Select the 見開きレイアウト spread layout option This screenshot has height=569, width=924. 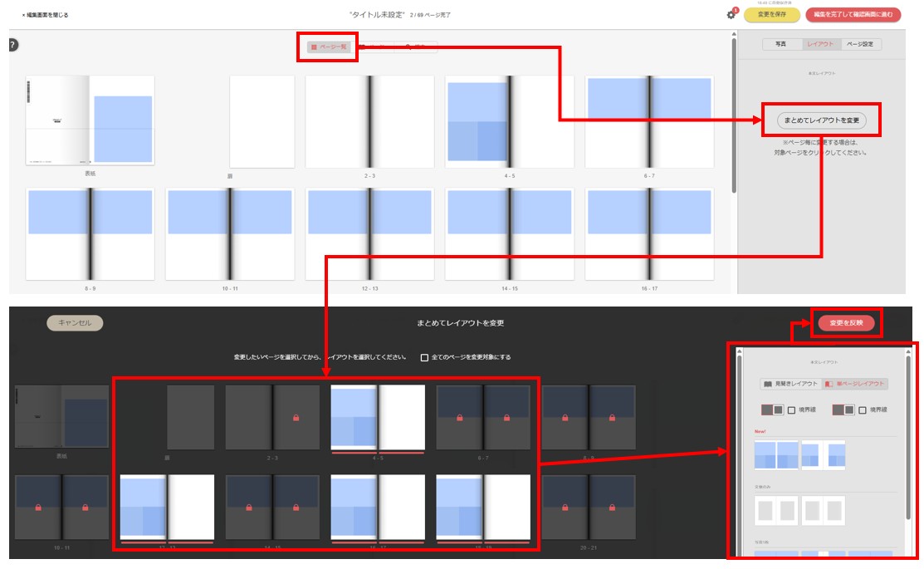tap(791, 384)
